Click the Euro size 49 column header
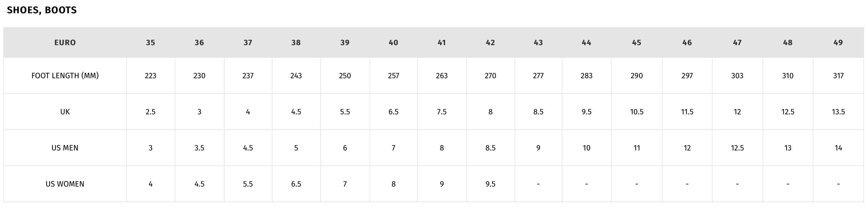Image resolution: width=868 pixels, height=210 pixels. [x=838, y=43]
